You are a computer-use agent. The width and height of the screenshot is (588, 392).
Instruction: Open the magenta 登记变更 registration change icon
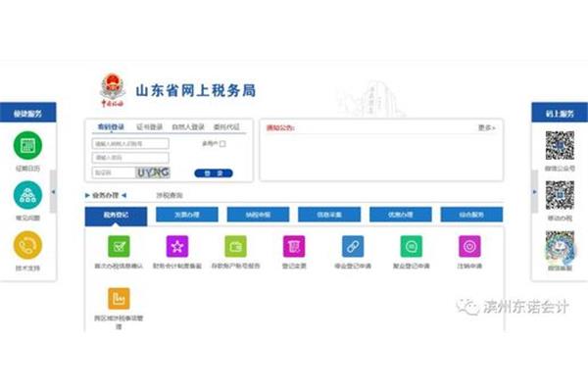tap(294, 246)
